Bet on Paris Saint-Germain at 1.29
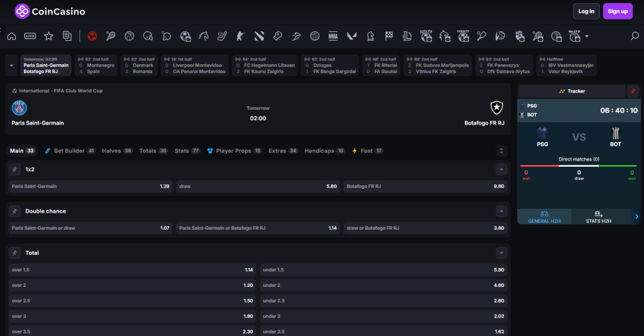Viewport: 644px width, 336px height. point(91,186)
